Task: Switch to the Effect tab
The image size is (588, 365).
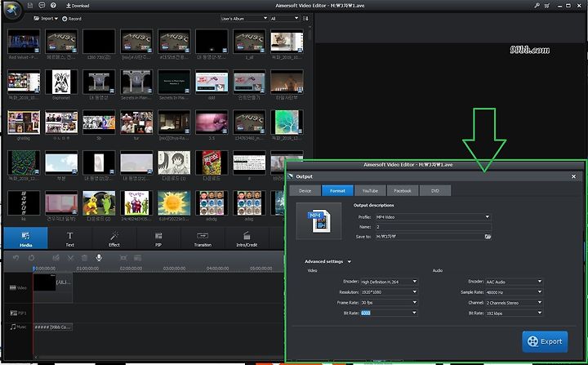Action: point(114,238)
